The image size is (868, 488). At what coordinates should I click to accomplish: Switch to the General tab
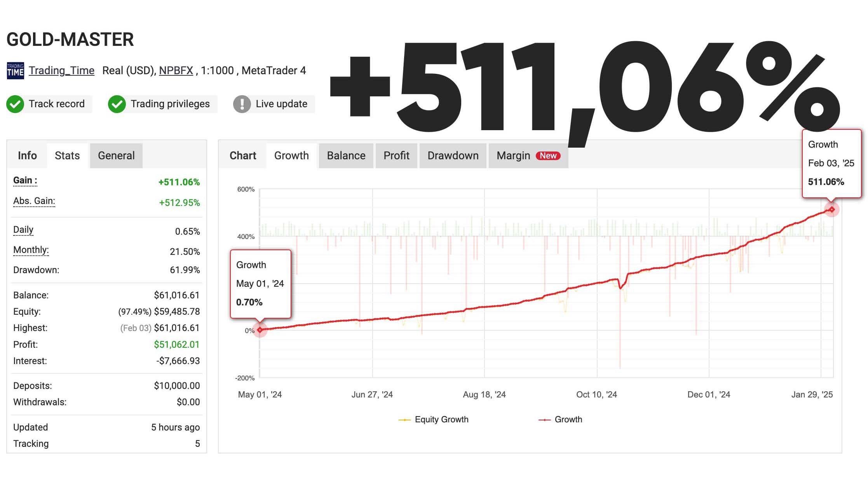(x=116, y=156)
